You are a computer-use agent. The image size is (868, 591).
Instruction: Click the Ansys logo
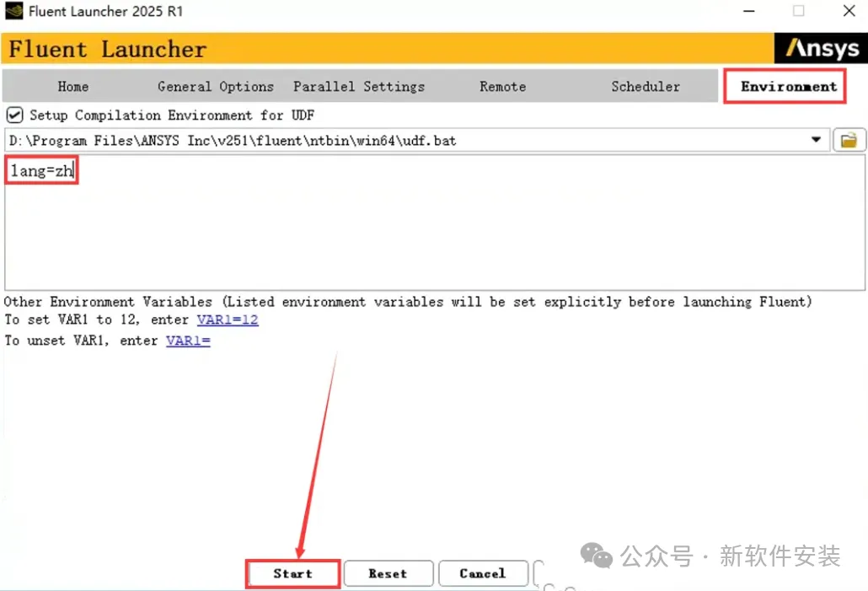(821, 48)
